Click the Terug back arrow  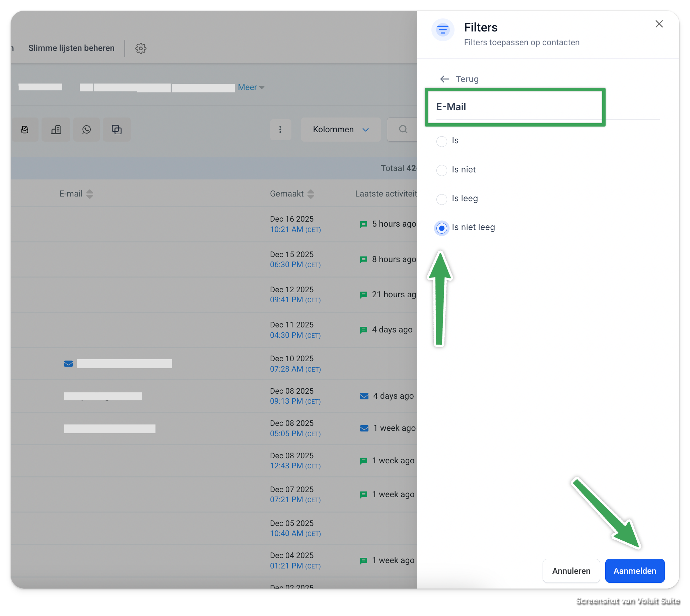444,79
